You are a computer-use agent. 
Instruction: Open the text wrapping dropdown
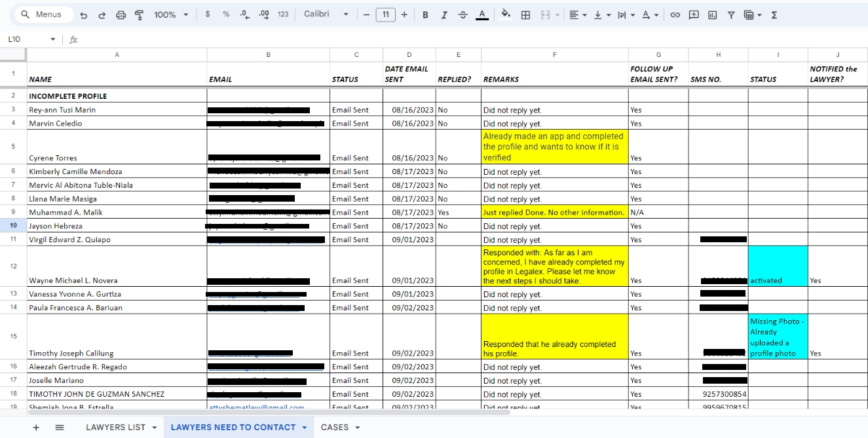[x=625, y=14]
